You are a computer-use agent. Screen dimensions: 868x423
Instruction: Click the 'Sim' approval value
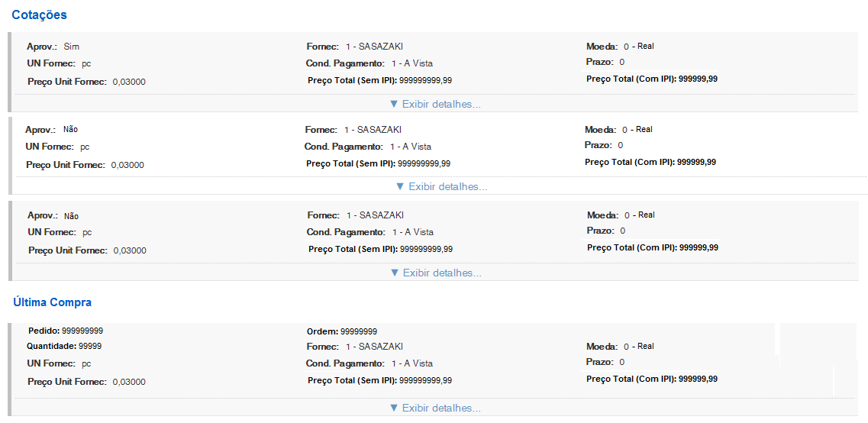tap(71, 47)
